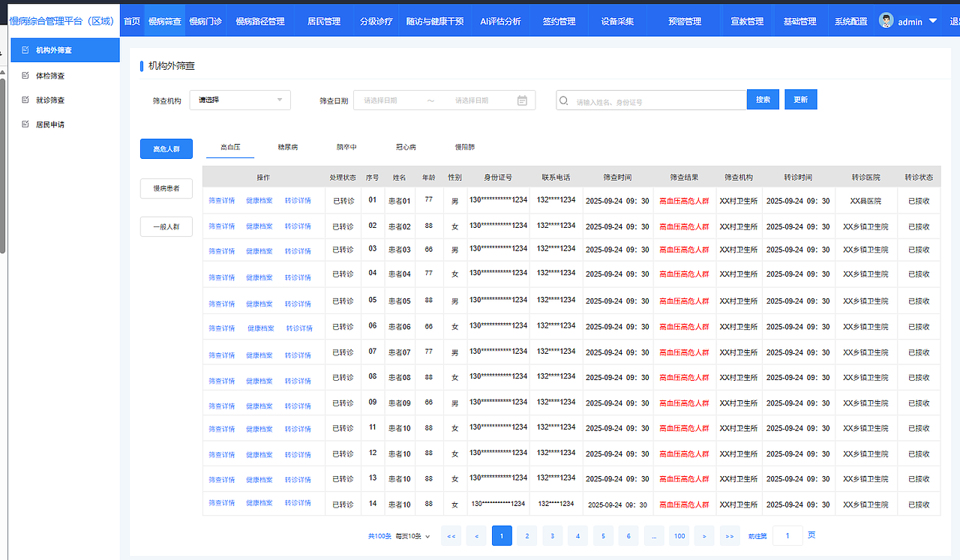960x560 pixels.
Task: Open 筛查详情 for 患者04
Action: (x=222, y=277)
